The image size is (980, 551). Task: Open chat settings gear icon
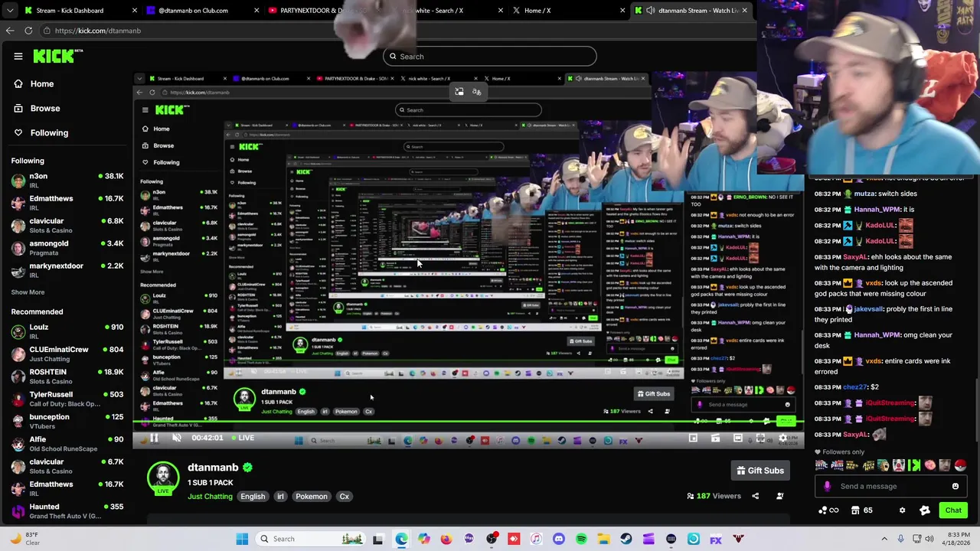(902, 510)
